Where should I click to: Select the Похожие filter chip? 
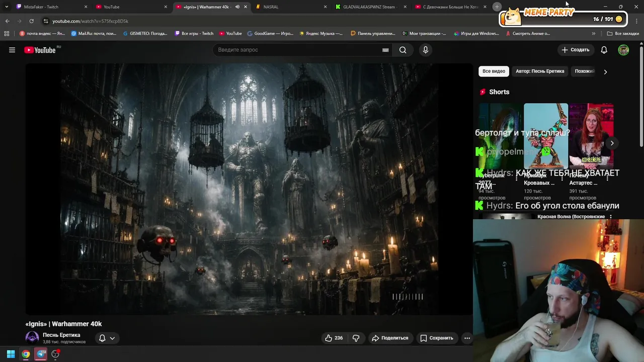585,71
